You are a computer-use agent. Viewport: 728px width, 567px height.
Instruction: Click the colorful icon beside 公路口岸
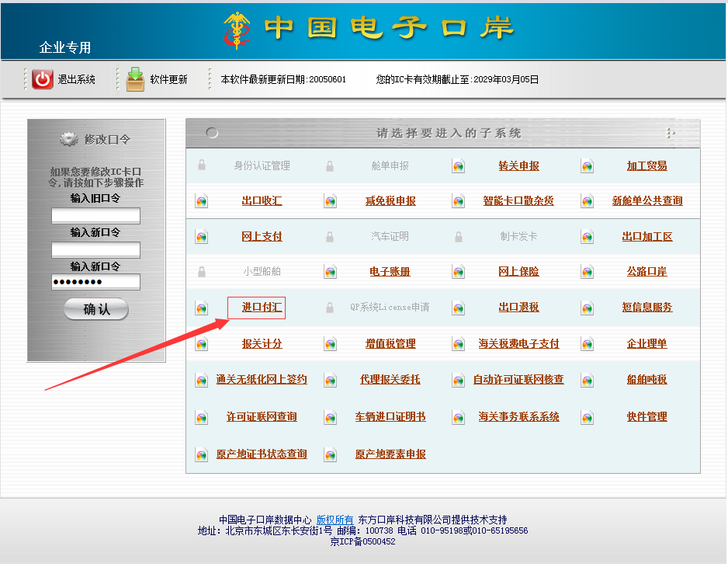587,272
